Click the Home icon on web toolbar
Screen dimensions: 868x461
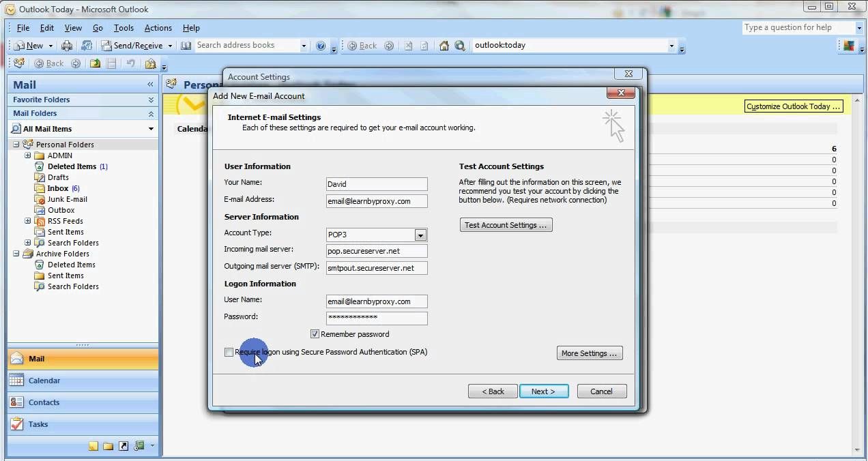444,46
